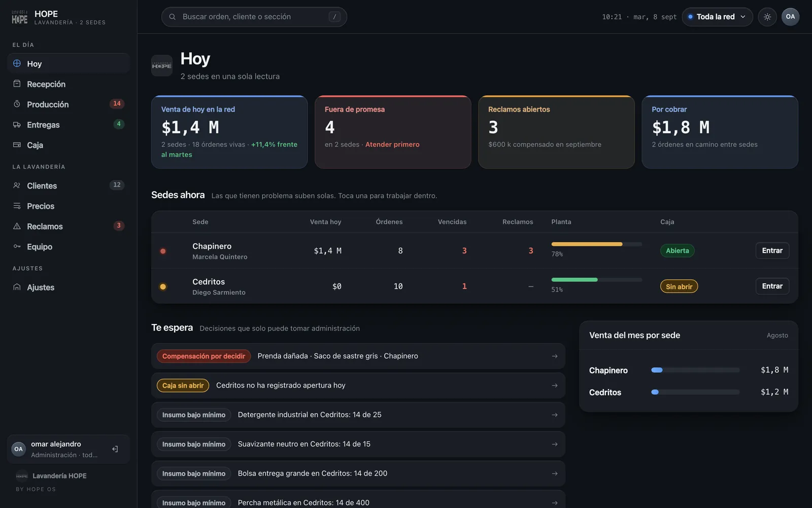Open the Por cobrar card
The image size is (812, 508).
coord(720,132)
